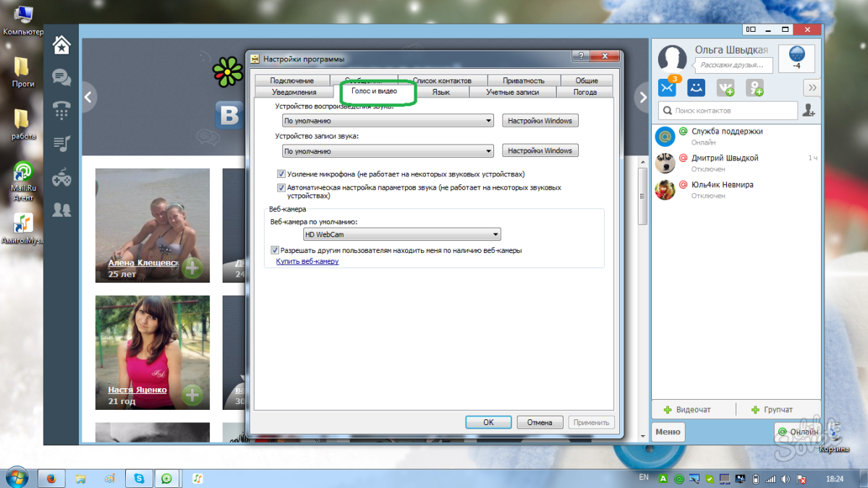This screenshot has height=488, width=868.
Task: Switch to the Учетные записи tab
Action: point(512,93)
